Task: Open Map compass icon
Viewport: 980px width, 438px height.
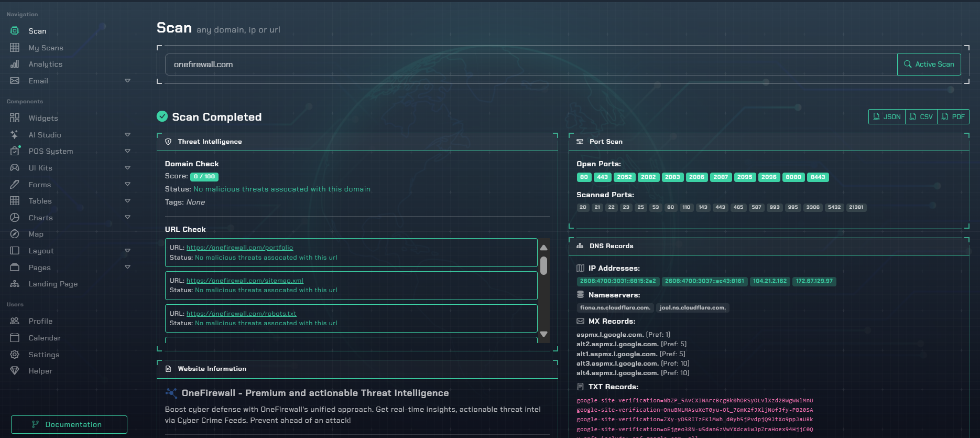Action: coord(15,234)
